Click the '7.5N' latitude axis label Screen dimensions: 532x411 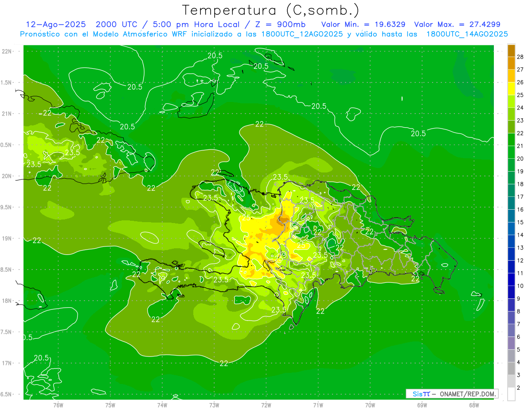click(x=6, y=332)
